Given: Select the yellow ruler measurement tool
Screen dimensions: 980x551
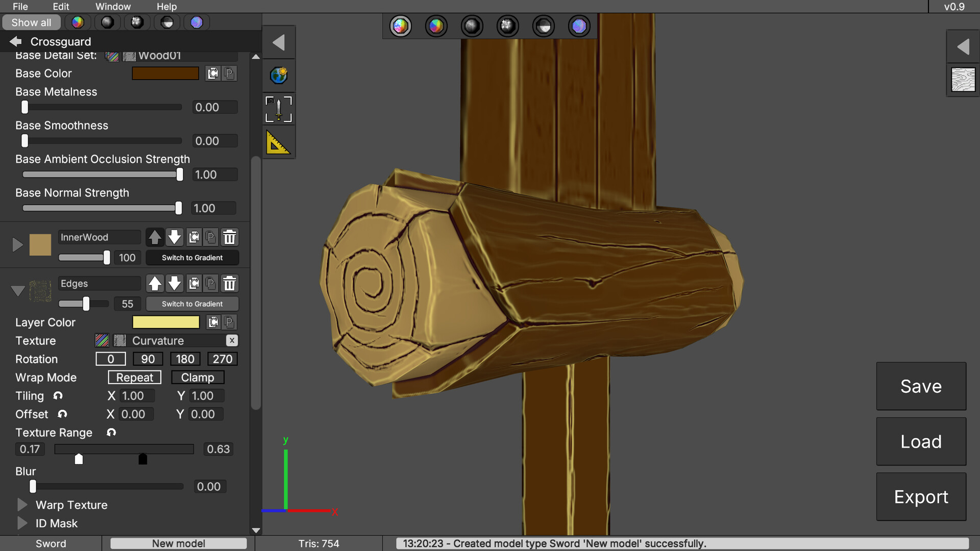Looking at the screenshot, I should 279,142.
